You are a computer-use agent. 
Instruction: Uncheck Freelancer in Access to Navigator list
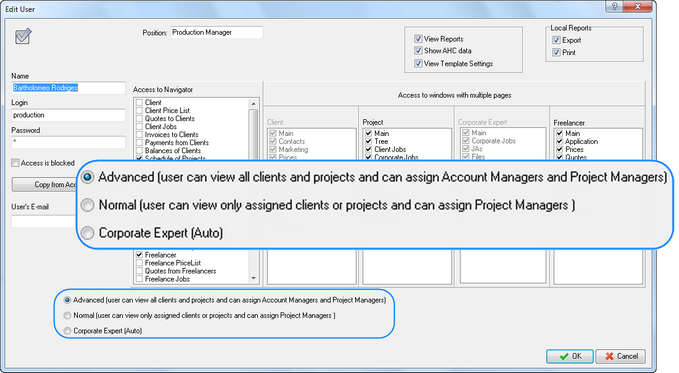pyautogui.click(x=139, y=255)
